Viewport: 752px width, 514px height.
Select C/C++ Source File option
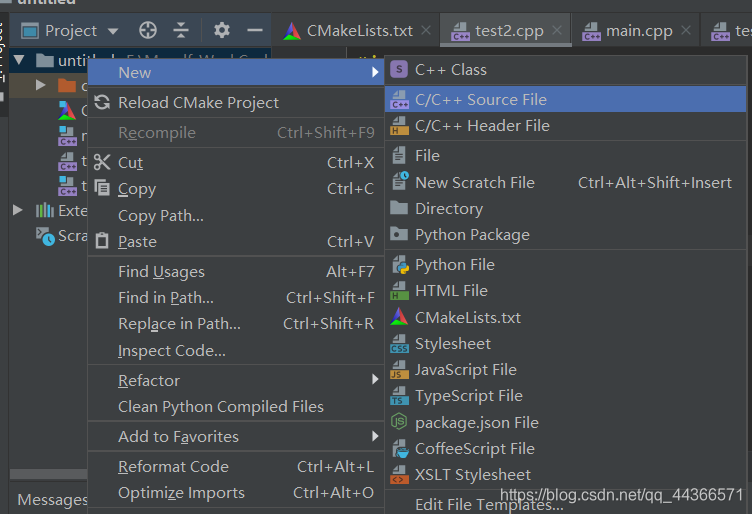pos(565,99)
